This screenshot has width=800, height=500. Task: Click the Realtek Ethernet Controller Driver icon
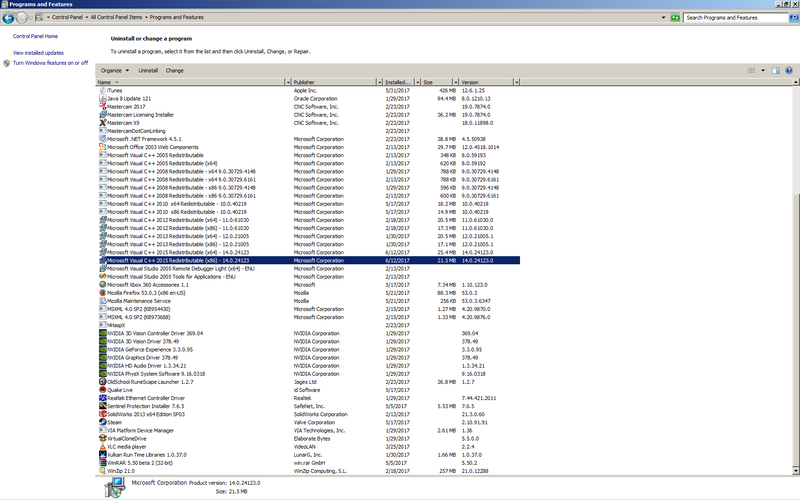coord(103,398)
